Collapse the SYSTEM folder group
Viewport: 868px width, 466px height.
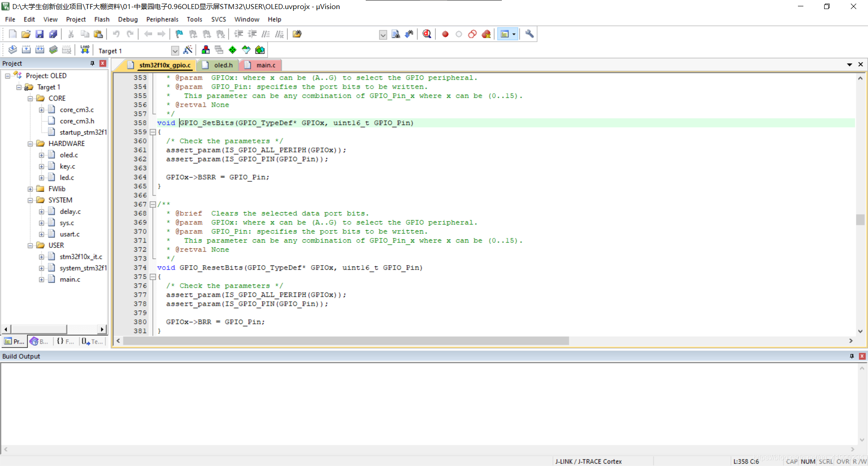click(30, 200)
